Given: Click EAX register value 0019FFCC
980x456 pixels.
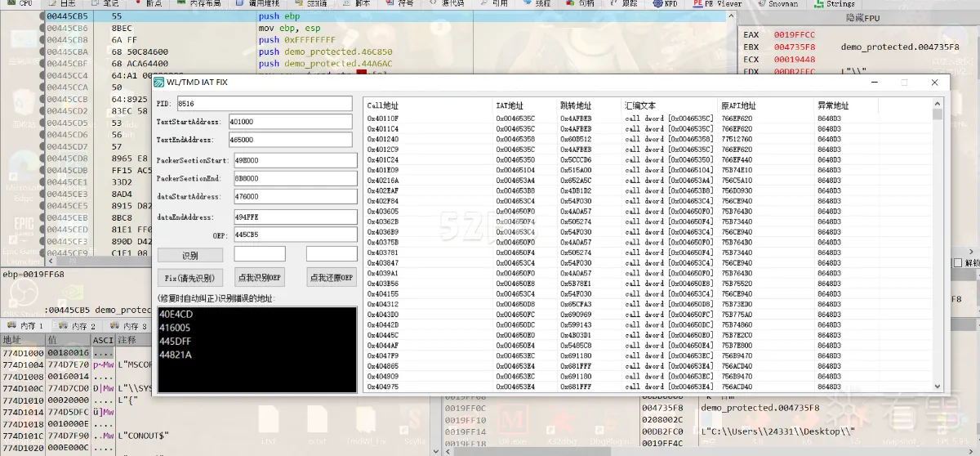Looking at the screenshot, I should click(795, 35).
